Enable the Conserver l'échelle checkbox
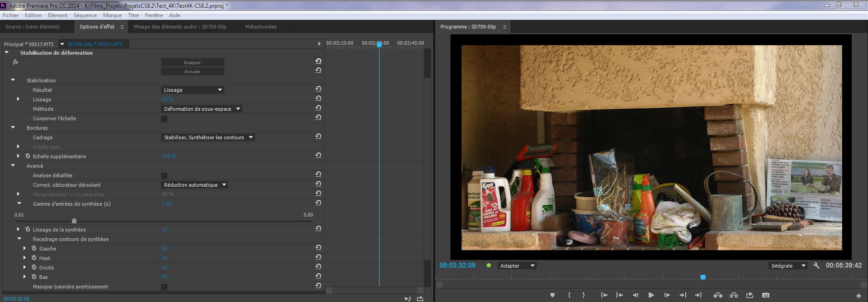Screen dimensions: 868x302 (164, 118)
